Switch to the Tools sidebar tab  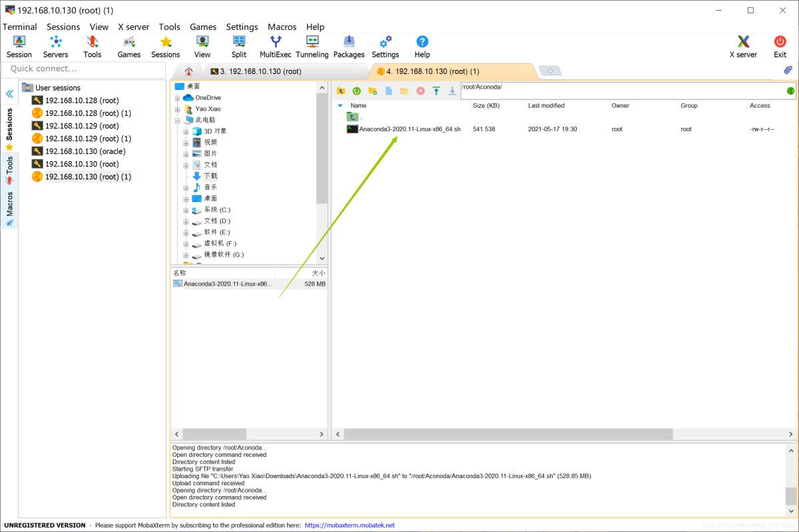click(x=9, y=168)
